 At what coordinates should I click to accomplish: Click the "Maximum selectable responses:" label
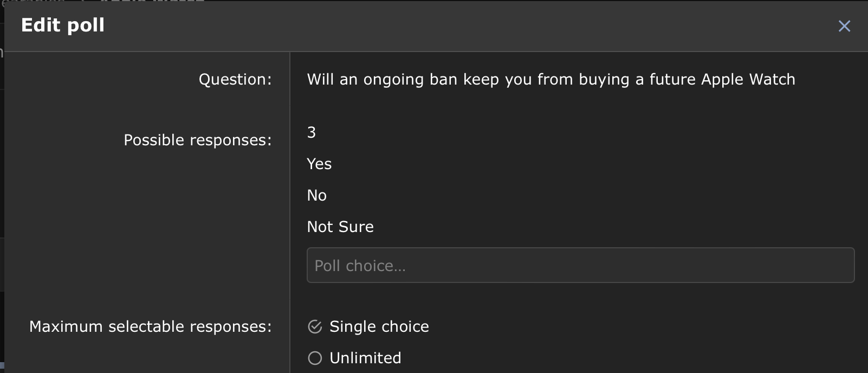point(150,326)
